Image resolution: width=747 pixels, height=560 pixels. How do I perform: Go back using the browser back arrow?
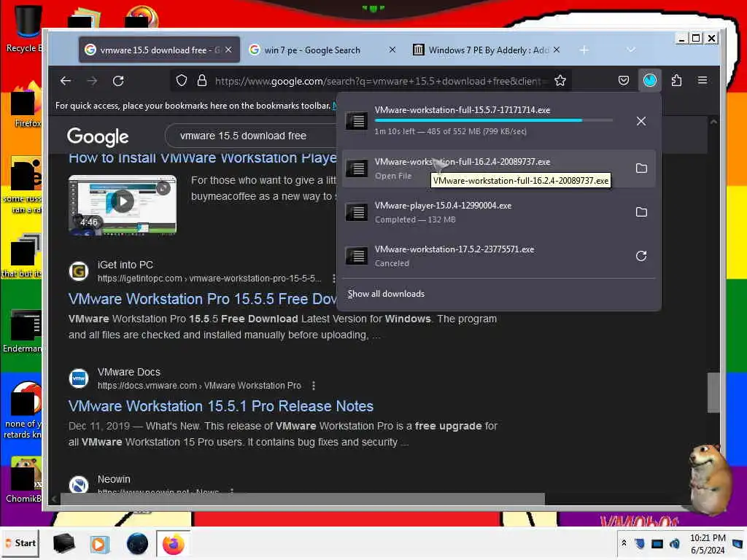(x=66, y=81)
